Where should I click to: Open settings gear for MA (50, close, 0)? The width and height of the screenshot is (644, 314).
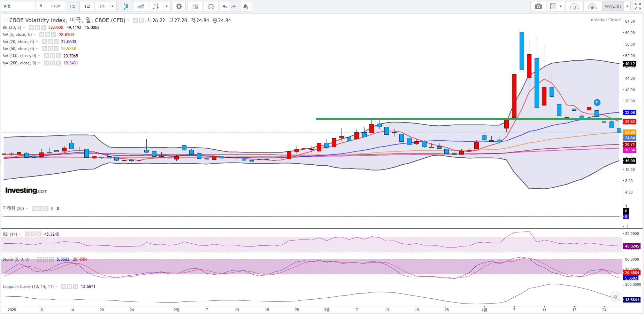pyautogui.click(x=50, y=49)
